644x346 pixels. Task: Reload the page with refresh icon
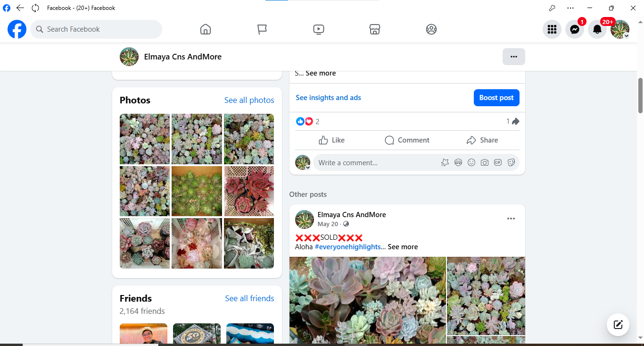(x=35, y=8)
